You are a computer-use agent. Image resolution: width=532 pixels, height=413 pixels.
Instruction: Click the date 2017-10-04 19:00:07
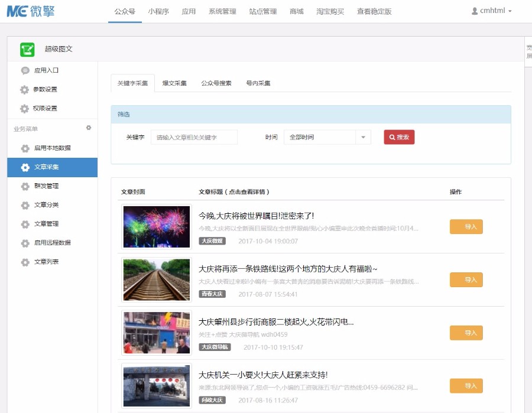268,241
